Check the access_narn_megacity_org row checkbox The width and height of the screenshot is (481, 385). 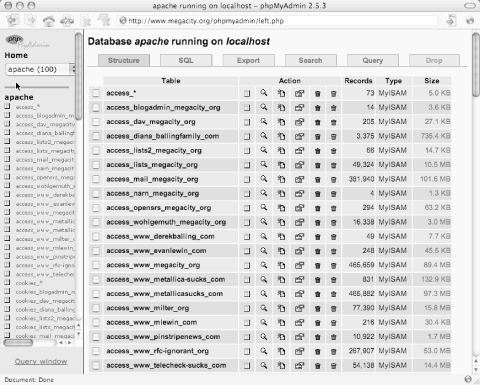click(96, 193)
